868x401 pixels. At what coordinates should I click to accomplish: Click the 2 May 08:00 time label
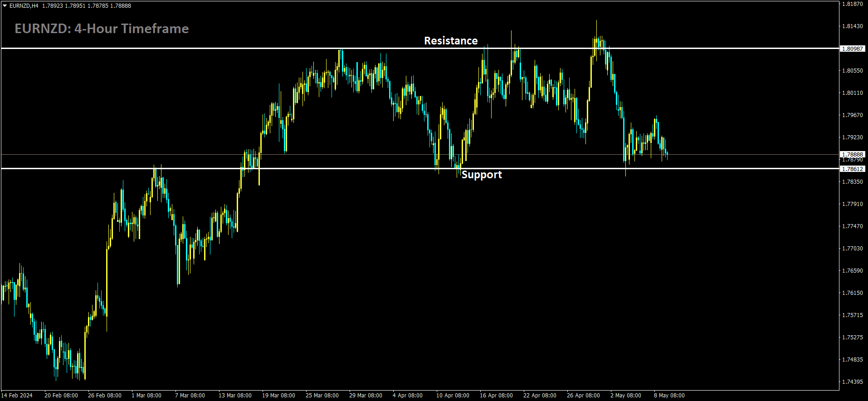(626, 395)
